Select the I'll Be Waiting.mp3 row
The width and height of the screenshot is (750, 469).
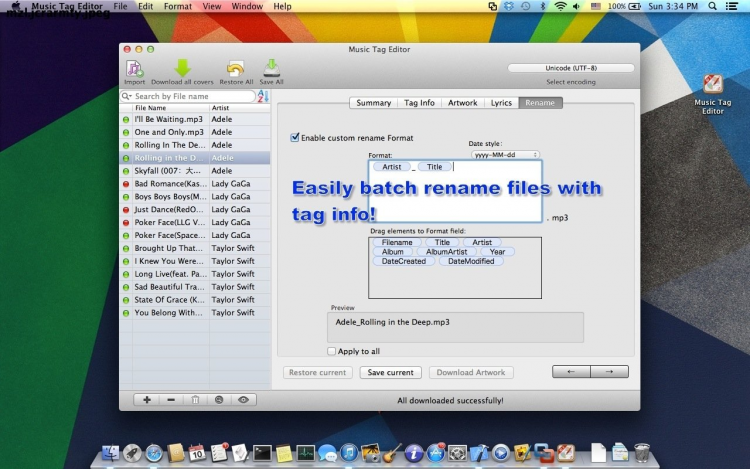195,119
